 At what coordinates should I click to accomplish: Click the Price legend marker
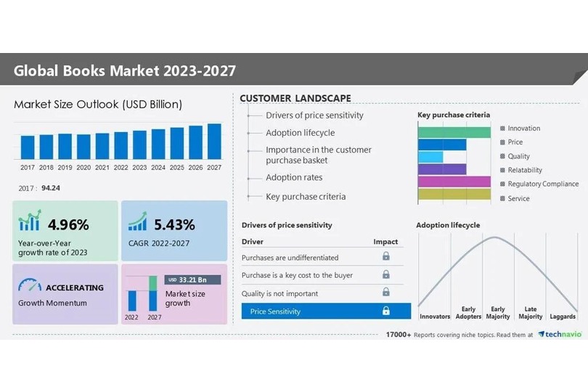pos(502,142)
